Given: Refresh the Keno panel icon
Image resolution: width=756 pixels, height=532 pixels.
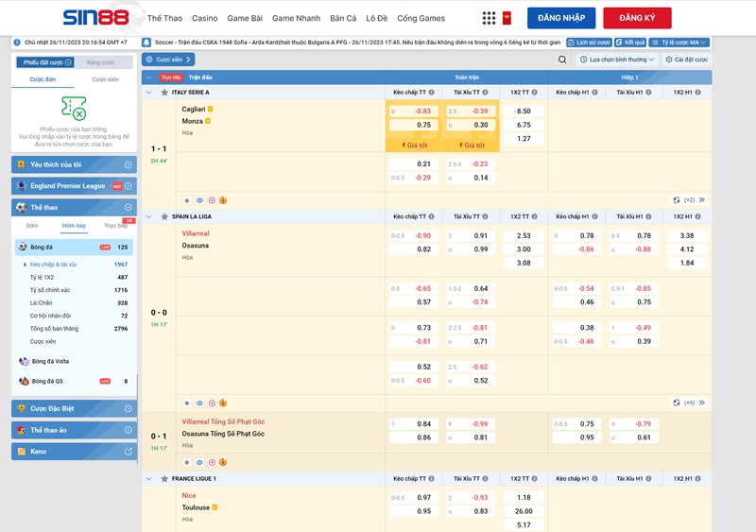Looking at the screenshot, I should pos(129,452).
